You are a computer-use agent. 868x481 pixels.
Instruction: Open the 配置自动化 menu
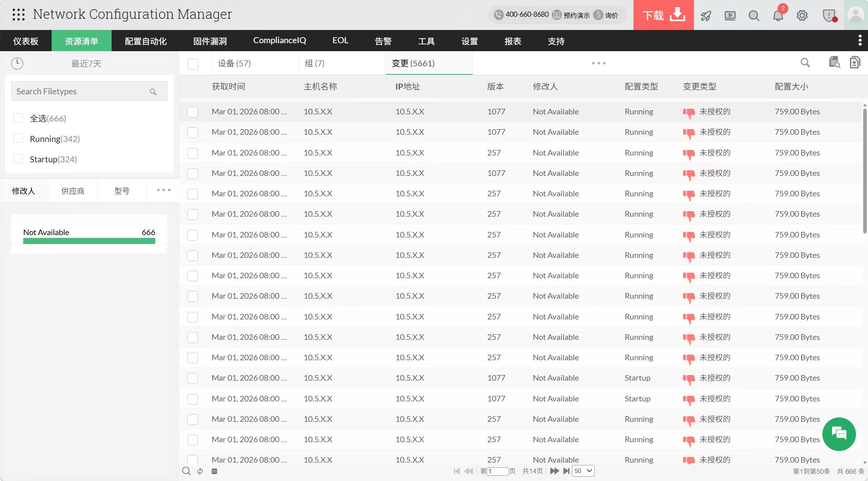point(146,41)
